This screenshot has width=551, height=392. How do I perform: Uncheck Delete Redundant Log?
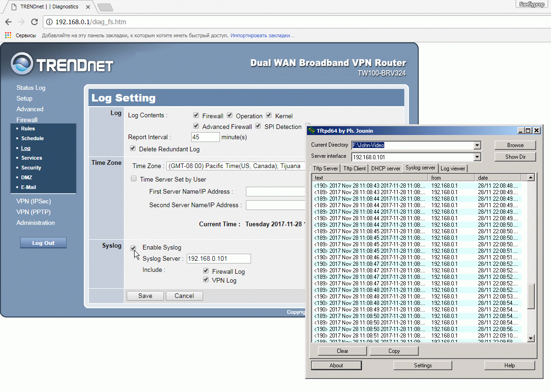133,148
